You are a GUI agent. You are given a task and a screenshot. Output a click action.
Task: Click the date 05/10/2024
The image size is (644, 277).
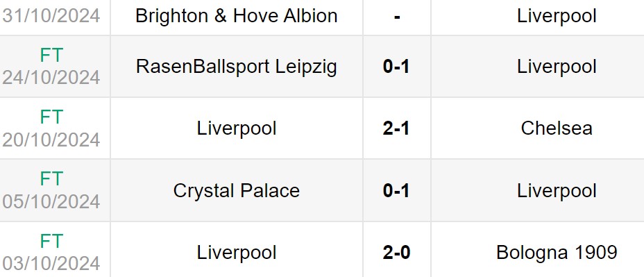click(x=51, y=201)
